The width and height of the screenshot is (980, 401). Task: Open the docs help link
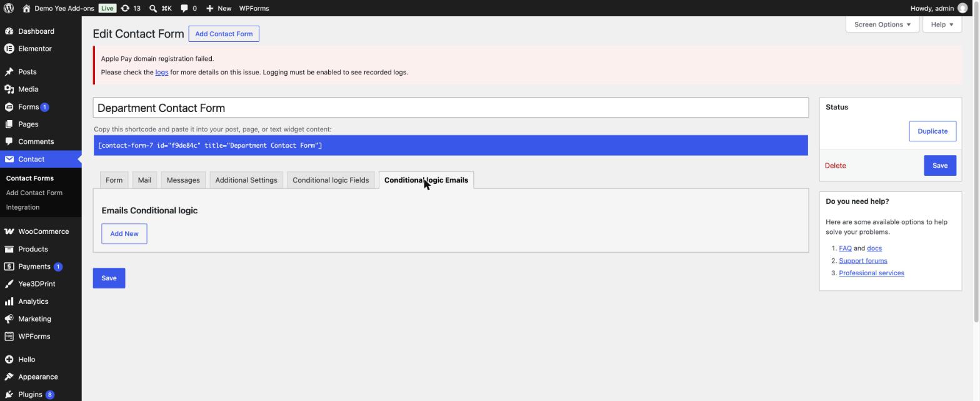coord(874,248)
